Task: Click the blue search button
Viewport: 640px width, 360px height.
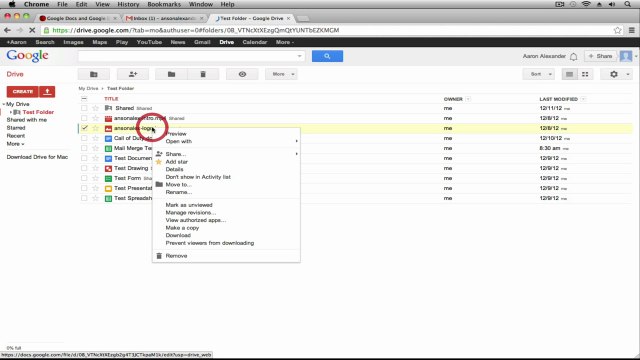Action: [x=327, y=56]
